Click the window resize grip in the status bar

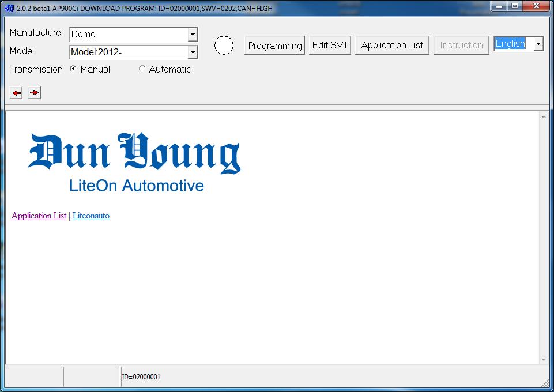tap(545, 383)
